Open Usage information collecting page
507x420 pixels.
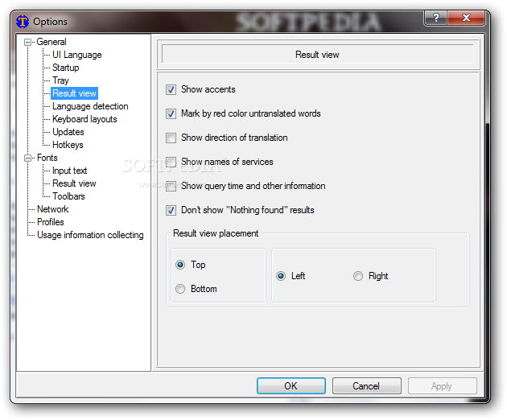coord(90,235)
